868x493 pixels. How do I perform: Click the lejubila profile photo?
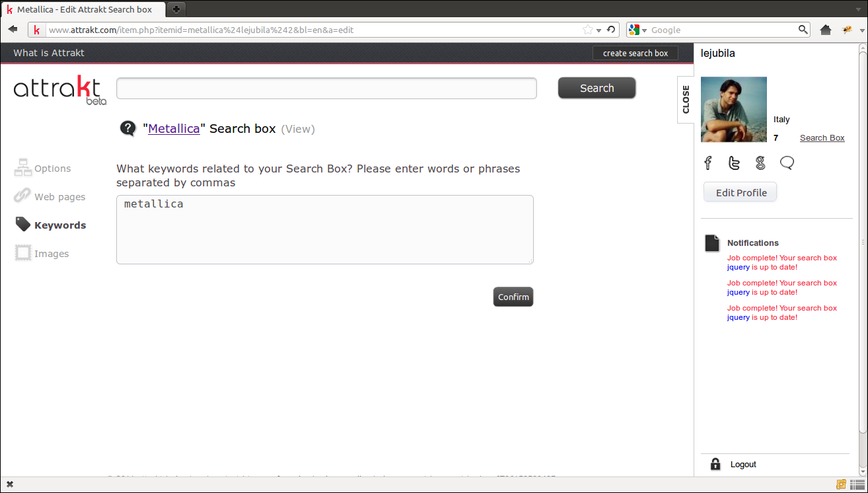[x=734, y=109]
